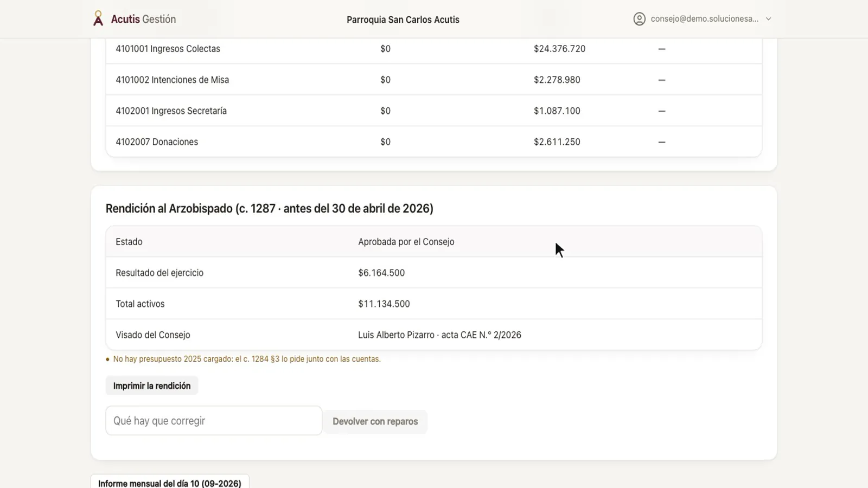Click the $0 value in Ingresos Colectas row

point(385,49)
